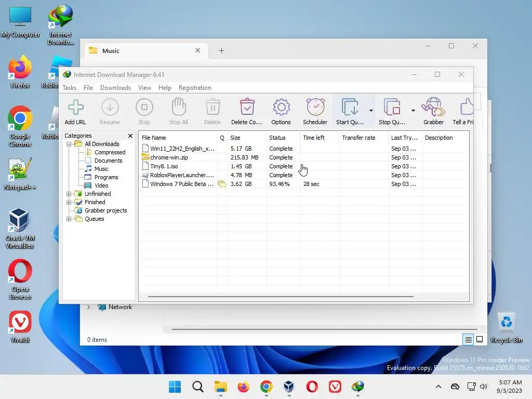Viewport: 532px width, 399px height.
Task: Select the Music category in IDM
Action: (x=101, y=169)
